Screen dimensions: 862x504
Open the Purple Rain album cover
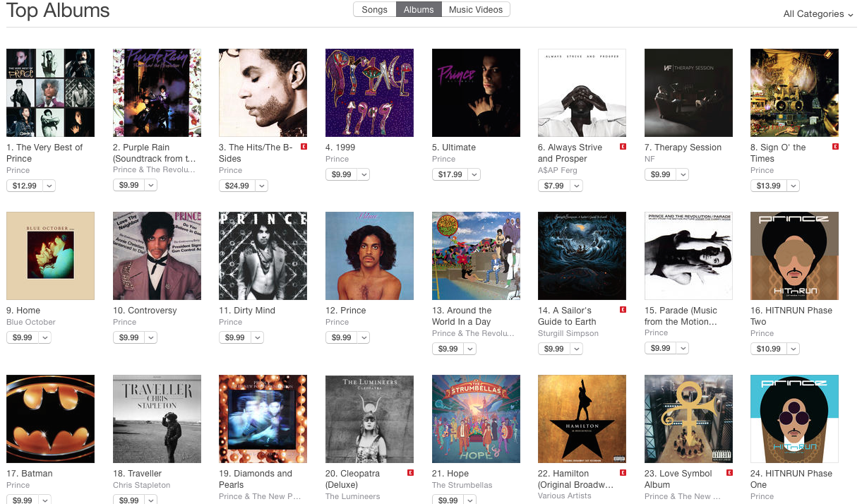point(157,92)
